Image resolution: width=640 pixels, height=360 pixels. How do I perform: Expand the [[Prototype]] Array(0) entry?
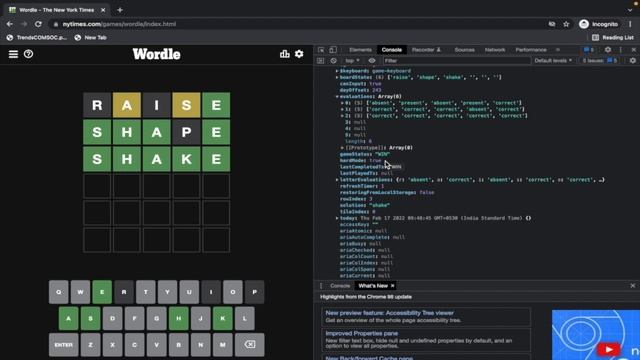[342, 147]
